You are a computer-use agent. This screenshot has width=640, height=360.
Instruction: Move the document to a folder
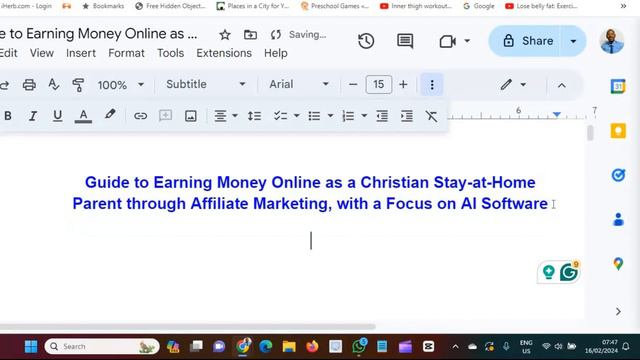[x=250, y=35]
